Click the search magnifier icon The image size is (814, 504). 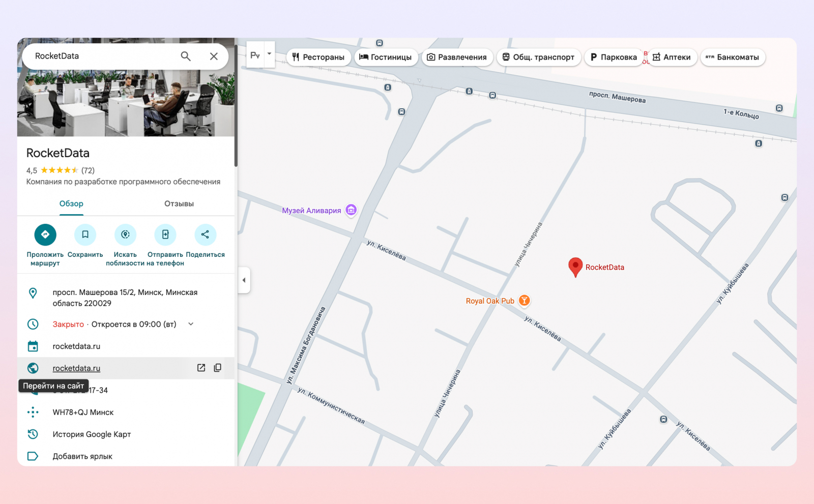tap(186, 56)
